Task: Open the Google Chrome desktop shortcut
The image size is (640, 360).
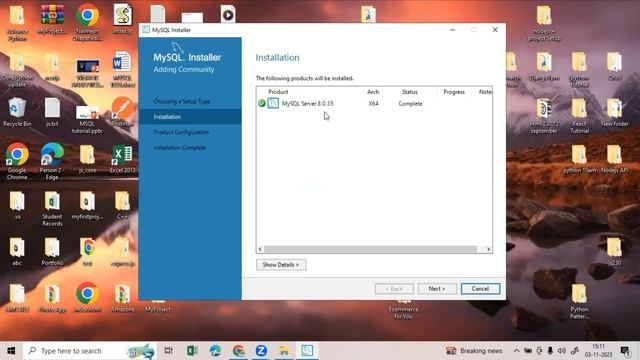Action: [x=17, y=161]
